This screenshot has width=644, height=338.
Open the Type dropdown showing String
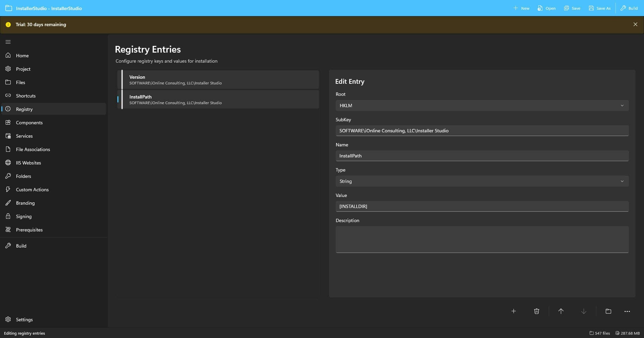pos(622,181)
